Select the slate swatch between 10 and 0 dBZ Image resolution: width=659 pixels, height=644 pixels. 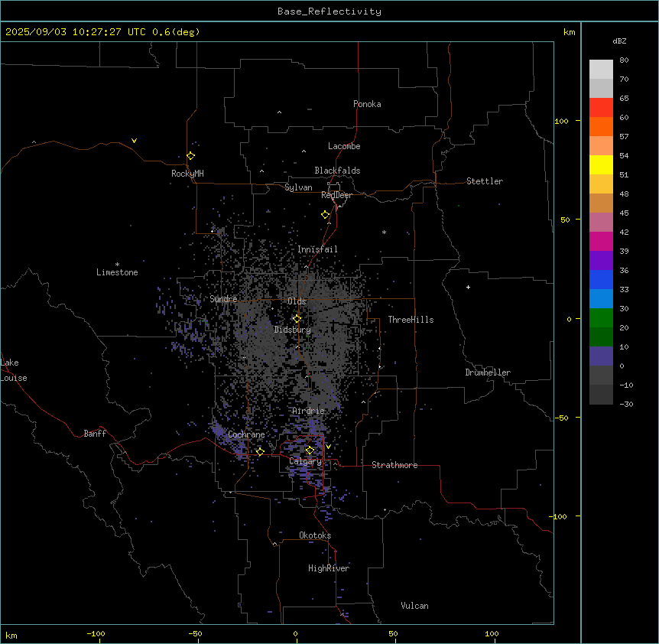click(x=601, y=356)
